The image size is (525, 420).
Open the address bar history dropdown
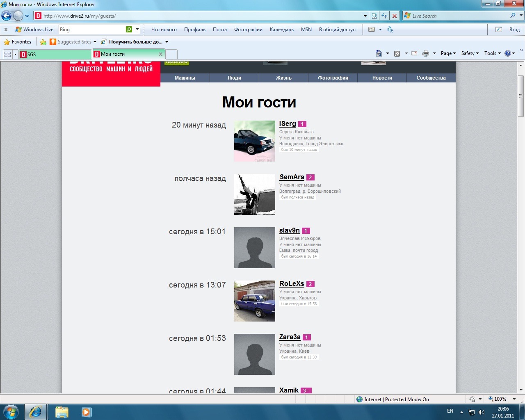(x=365, y=16)
